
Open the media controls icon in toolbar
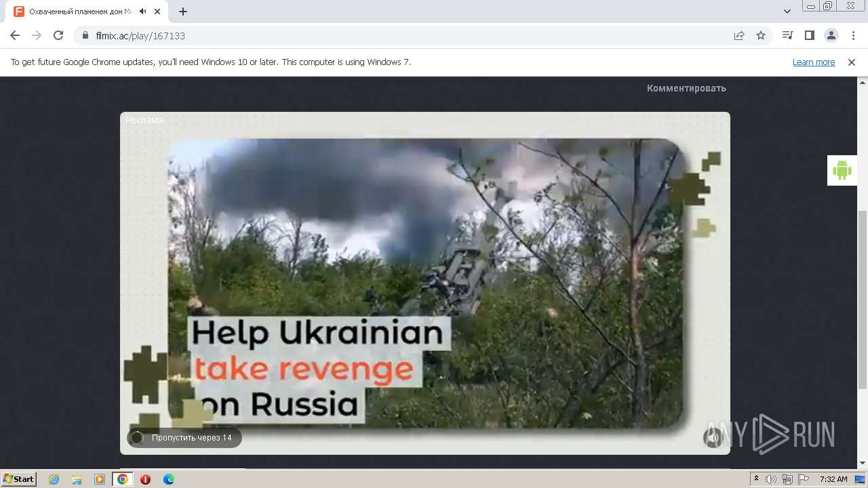coord(787,35)
